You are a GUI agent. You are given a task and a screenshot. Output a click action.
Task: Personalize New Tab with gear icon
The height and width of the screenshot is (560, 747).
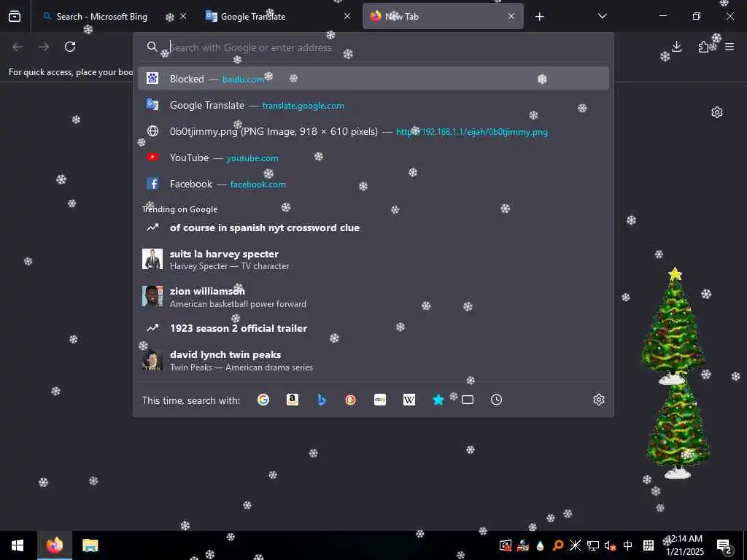(x=717, y=112)
